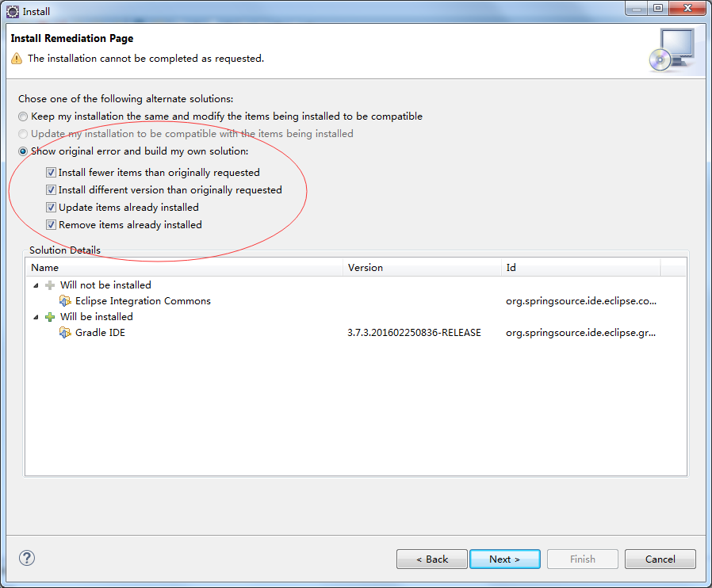This screenshot has height=588, width=712.
Task: Minimize the Install window
Action: (x=637, y=8)
